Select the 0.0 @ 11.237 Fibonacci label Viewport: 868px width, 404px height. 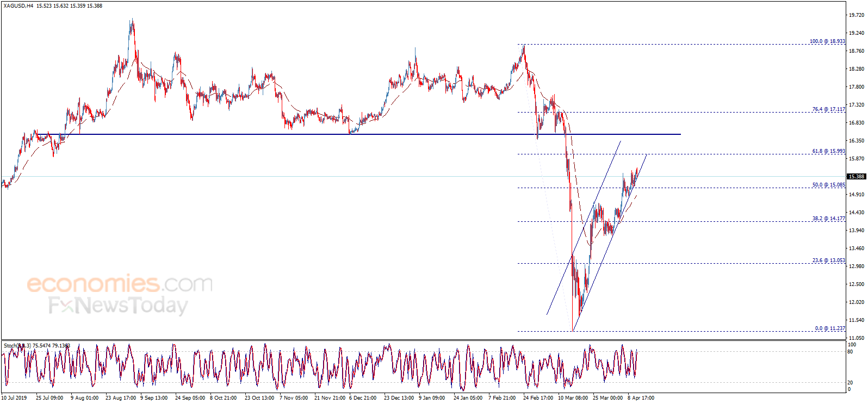830,328
